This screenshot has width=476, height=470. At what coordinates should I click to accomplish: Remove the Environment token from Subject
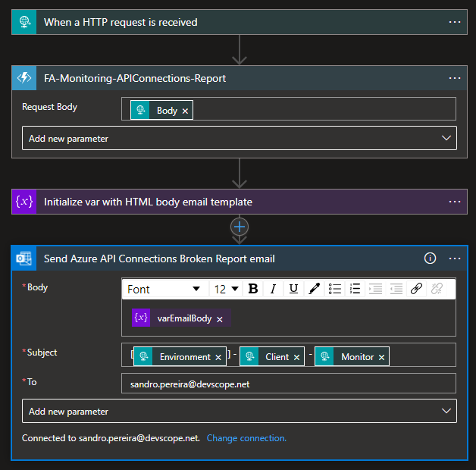[x=218, y=357]
